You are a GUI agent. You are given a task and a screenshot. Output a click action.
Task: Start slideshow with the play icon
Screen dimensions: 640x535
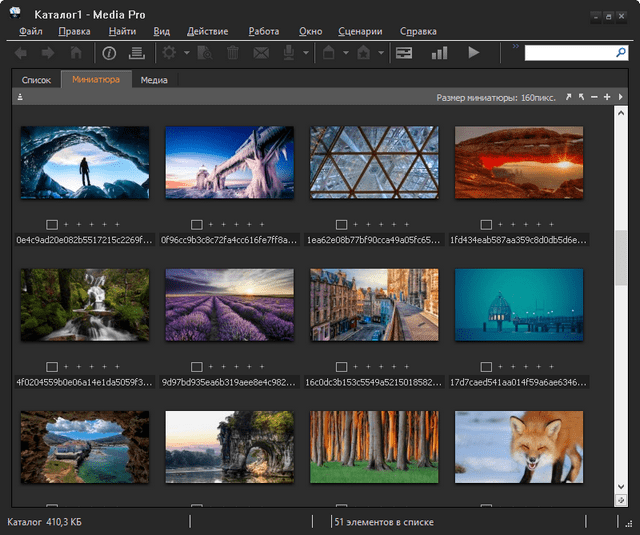(x=473, y=52)
